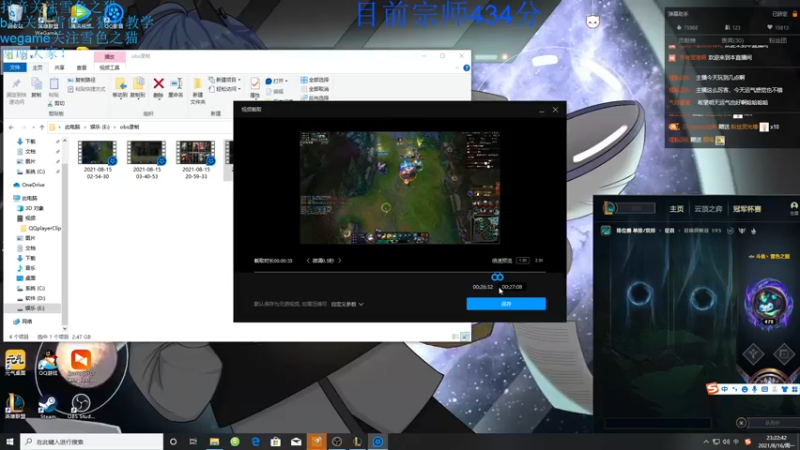This screenshot has height=450, width=800.
Task: Open the recent locations dropdown arrow in File Explorer
Action: [x=33, y=127]
